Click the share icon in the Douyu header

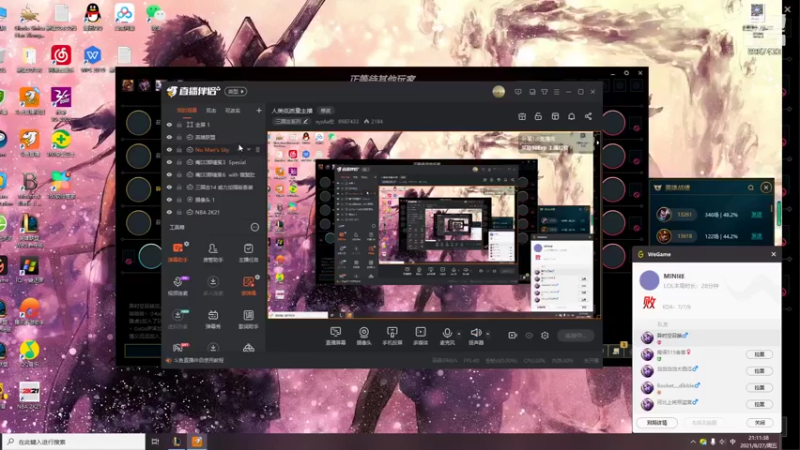pyautogui.click(x=588, y=116)
